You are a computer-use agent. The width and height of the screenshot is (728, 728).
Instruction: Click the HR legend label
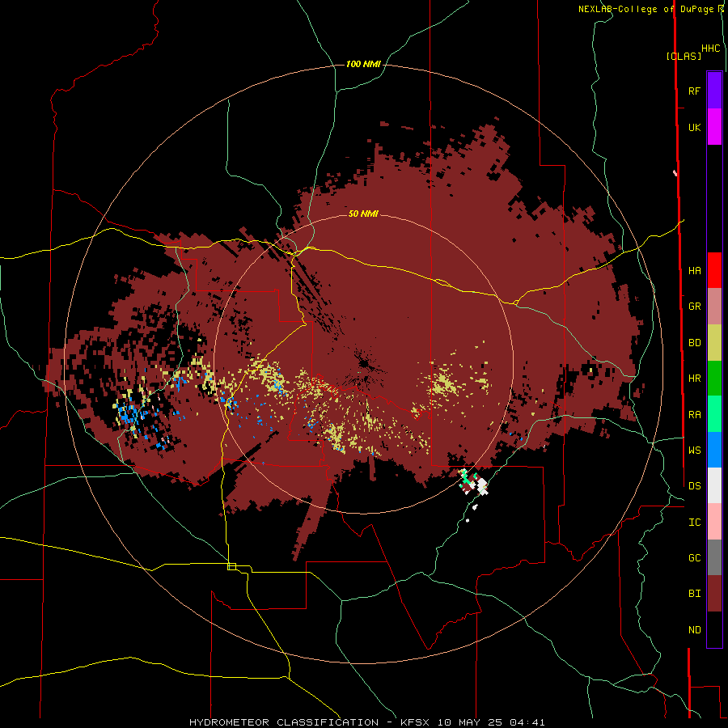click(694, 379)
